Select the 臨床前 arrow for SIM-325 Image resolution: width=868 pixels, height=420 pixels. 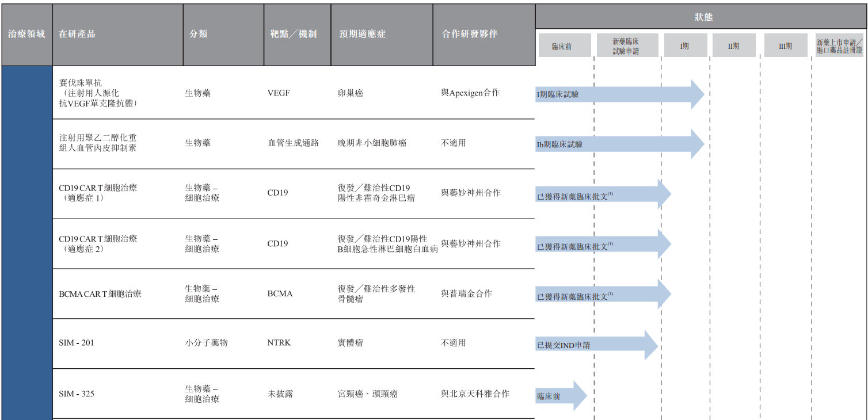(561, 395)
